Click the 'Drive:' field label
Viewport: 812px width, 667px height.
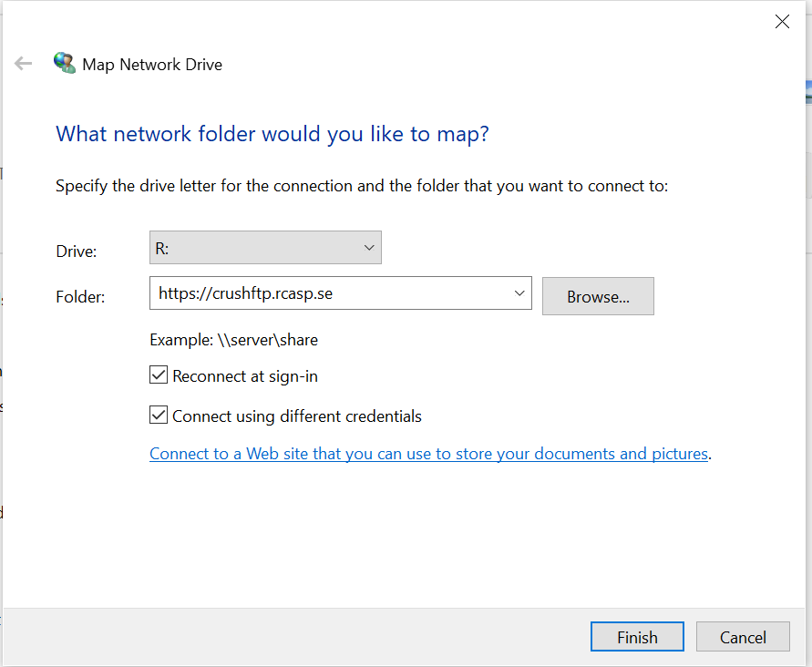tap(77, 251)
